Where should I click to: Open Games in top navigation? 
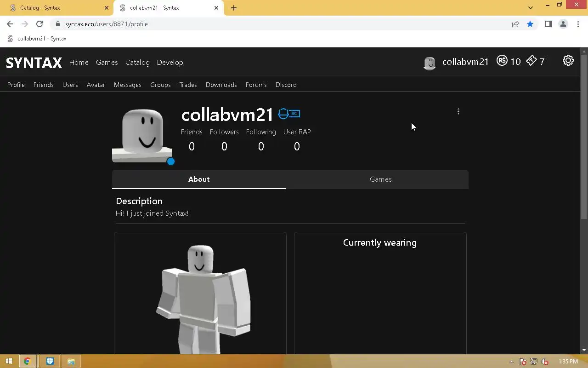pyautogui.click(x=107, y=63)
